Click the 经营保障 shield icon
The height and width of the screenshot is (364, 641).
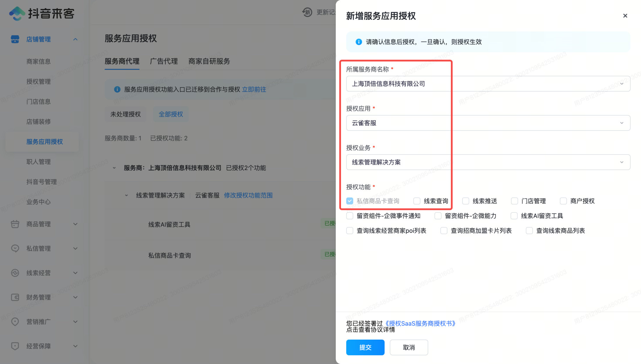tap(15, 346)
